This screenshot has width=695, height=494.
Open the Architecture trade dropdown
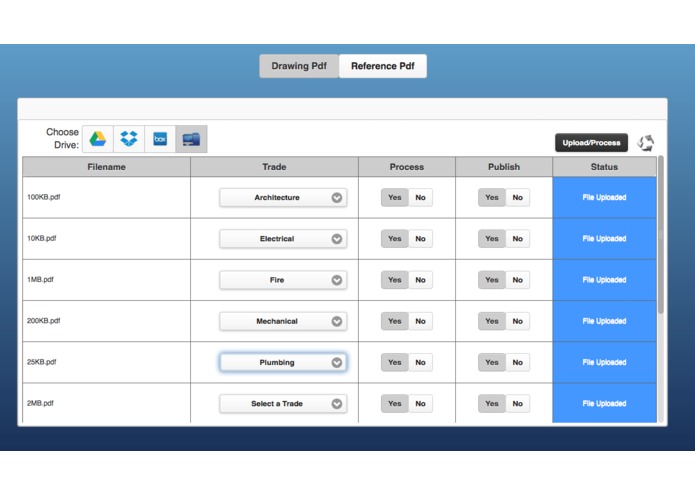point(283,198)
